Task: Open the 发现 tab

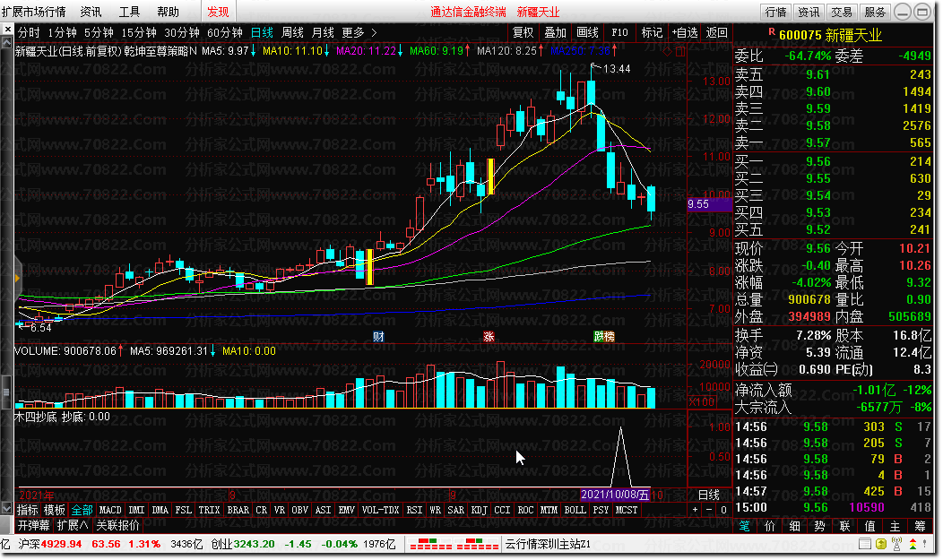Action: point(218,12)
